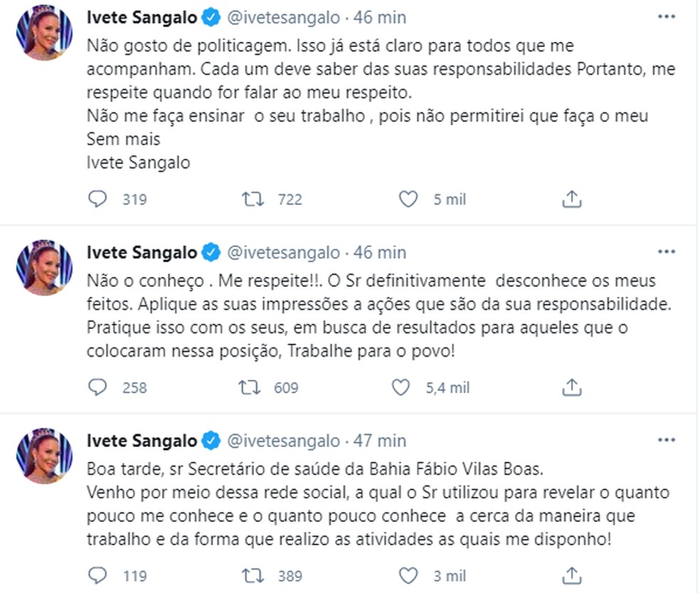Image resolution: width=700 pixels, height=593 pixels.
Task: Click the @ivetesangalo handle on second tweet
Action: [x=283, y=252]
